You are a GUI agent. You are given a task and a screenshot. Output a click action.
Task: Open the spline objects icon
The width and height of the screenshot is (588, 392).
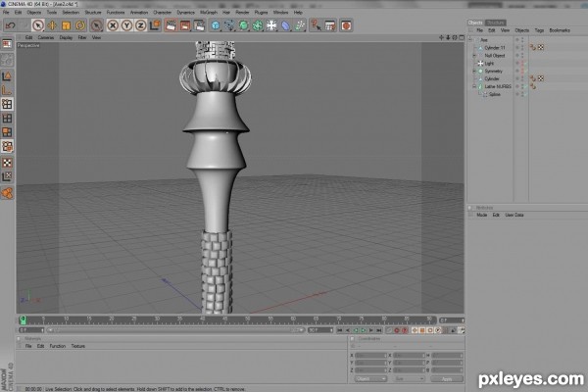(x=229, y=25)
